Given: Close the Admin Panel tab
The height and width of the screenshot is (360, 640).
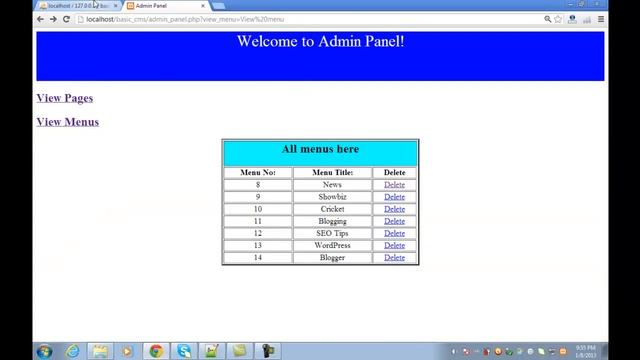Looking at the screenshot, I should 203,6.
